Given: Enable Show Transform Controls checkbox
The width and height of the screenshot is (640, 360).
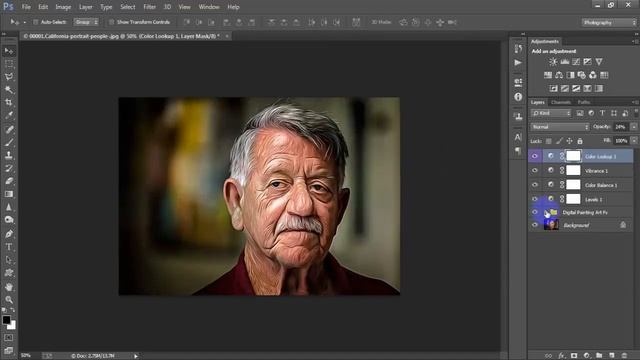Looking at the screenshot, I should pos(111,22).
